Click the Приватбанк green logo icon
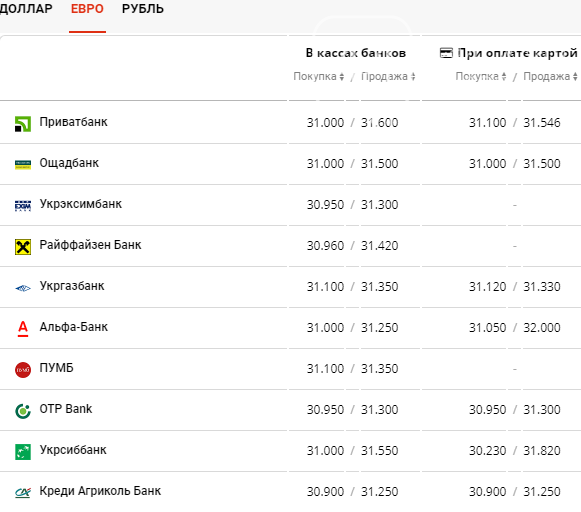The width and height of the screenshot is (581, 512). tap(23, 124)
